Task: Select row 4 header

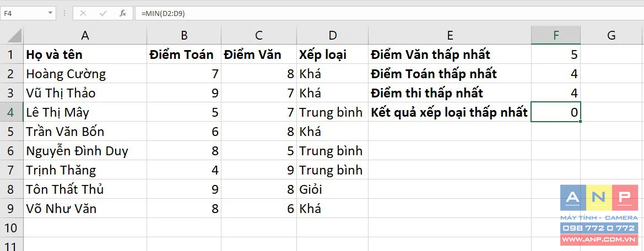Action: (x=12, y=112)
